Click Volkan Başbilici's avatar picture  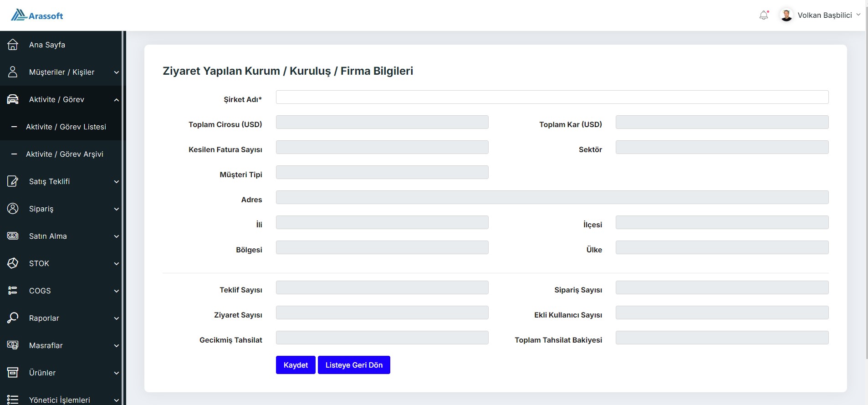coord(786,15)
